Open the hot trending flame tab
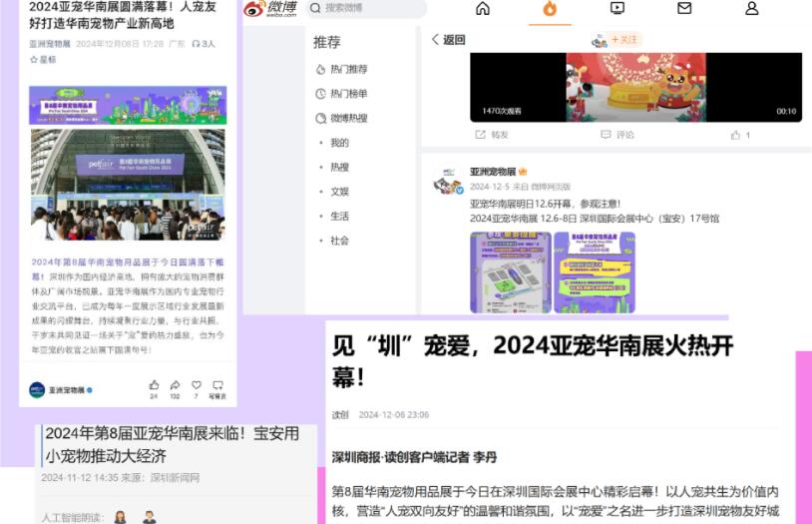The image size is (812, 524). tap(550, 9)
